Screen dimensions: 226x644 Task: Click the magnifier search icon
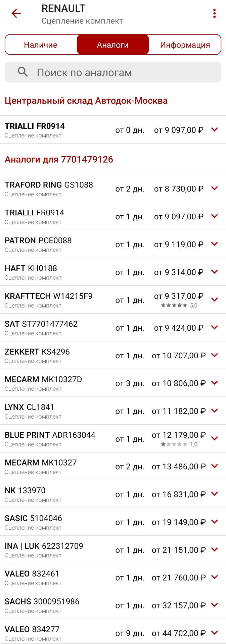click(x=22, y=72)
